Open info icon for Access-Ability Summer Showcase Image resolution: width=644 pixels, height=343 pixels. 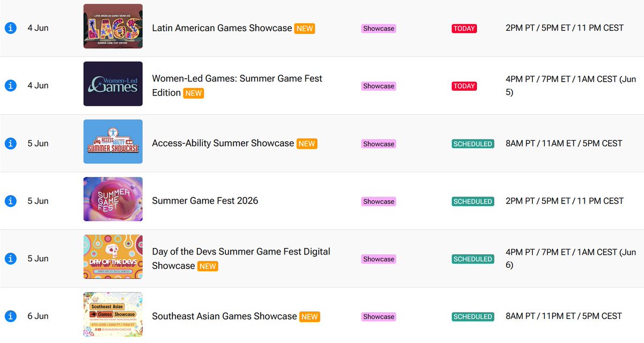(10, 143)
